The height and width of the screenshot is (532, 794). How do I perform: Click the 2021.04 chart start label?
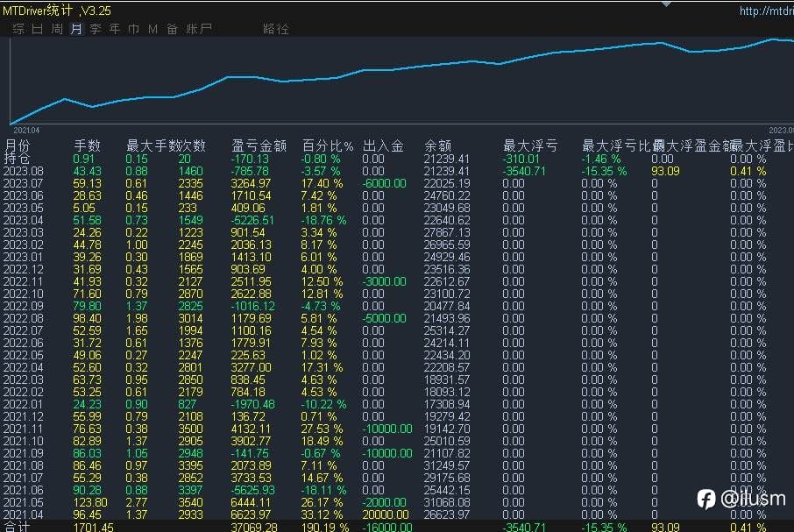[26, 130]
